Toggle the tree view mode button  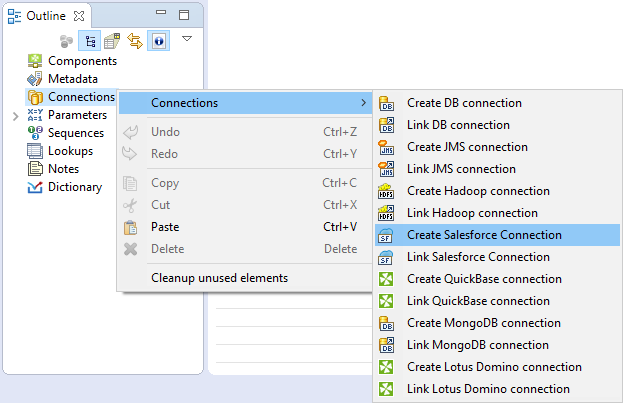click(x=88, y=40)
